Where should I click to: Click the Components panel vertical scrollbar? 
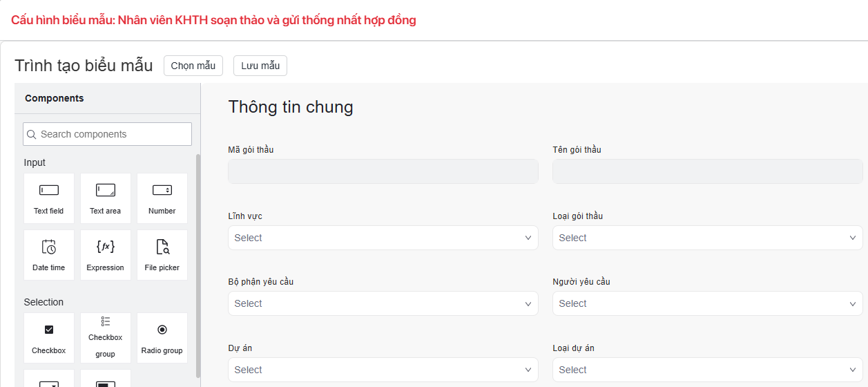199,263
